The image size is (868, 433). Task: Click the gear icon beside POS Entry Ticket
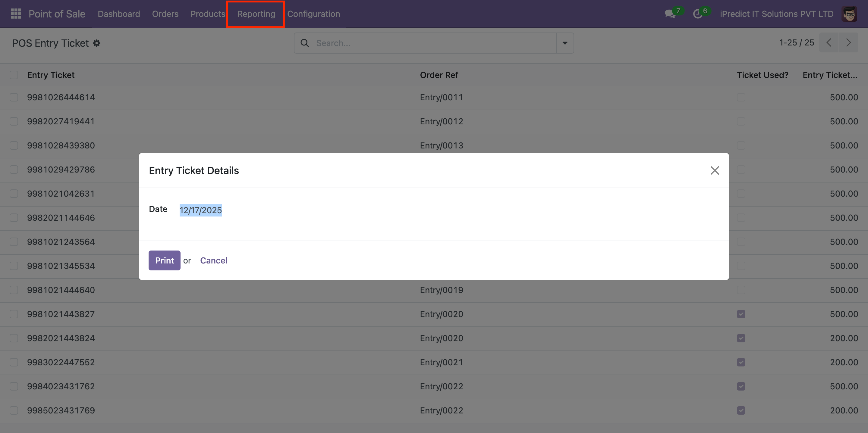(97, 43)
